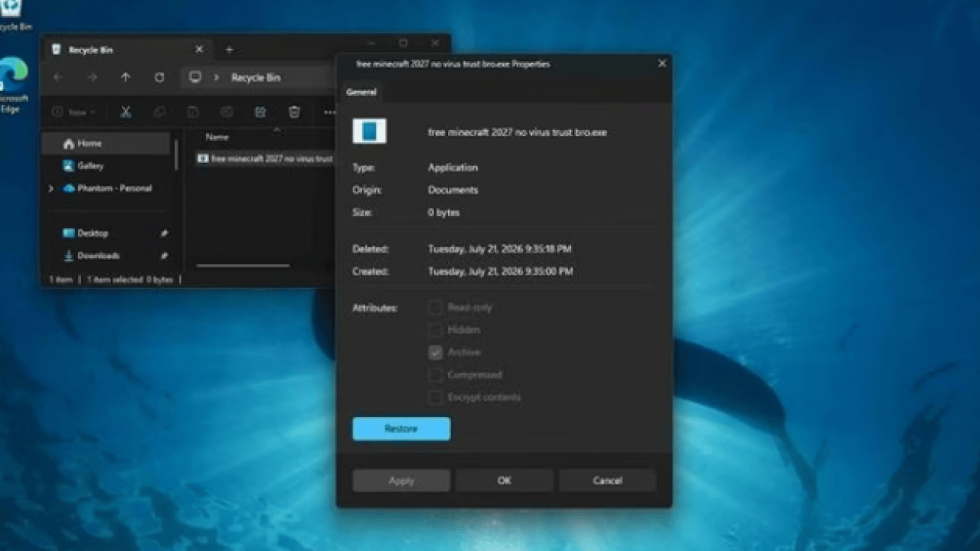Click the Cancel button
The height and width of the screenshot is (551, 980).
(x=607, y=481)
